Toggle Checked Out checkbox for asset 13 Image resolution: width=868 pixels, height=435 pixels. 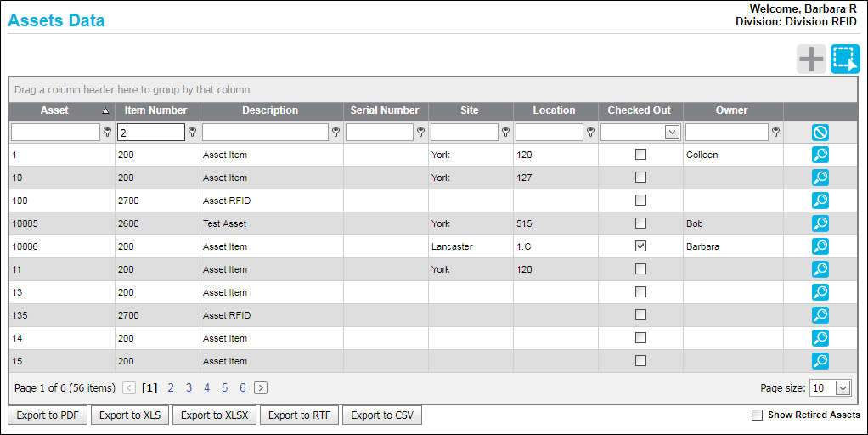tap(640, 291)
